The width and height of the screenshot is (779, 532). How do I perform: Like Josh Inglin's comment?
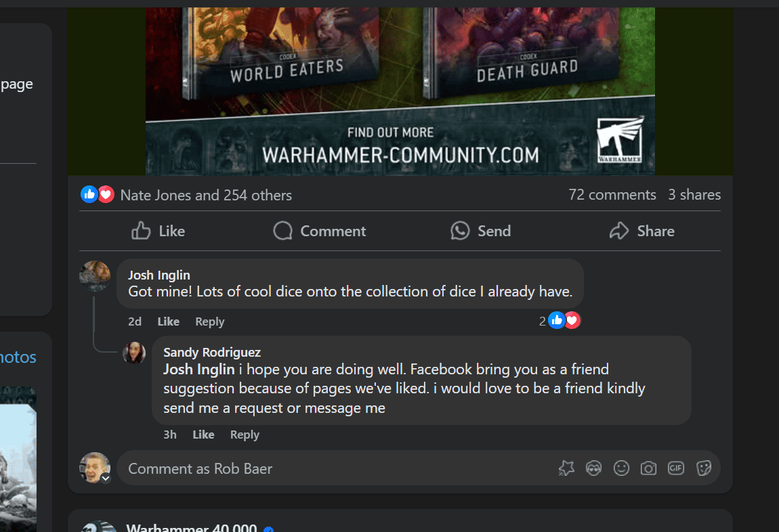tap(169, 322)
